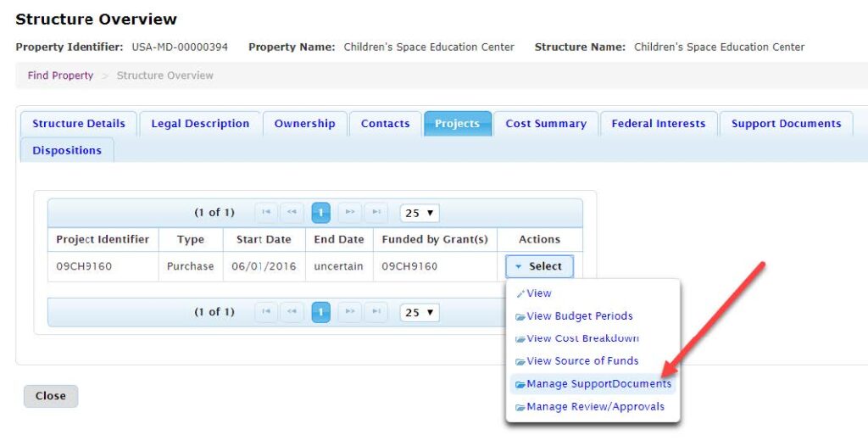Open the bottom rows-per-page 25 dropdown
The image size is (868, 446).
(x=420, y=313)
